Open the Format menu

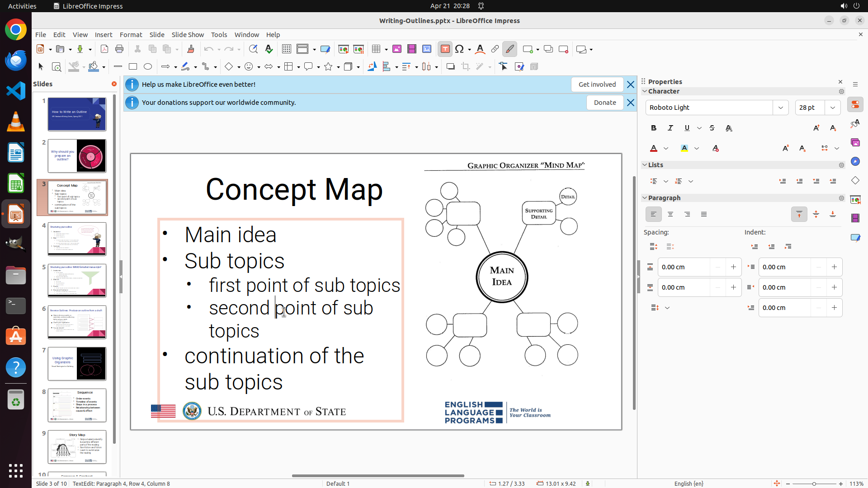131,35
